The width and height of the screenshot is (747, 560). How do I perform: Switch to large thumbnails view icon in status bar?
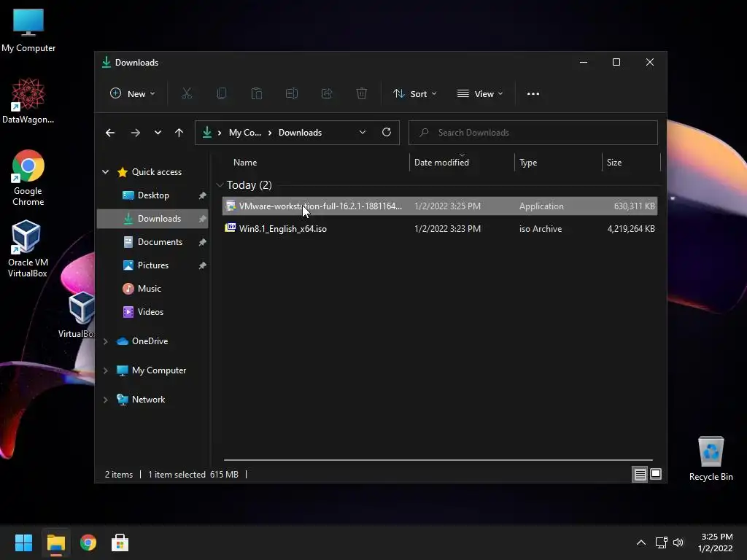click(x=656, y=474)
